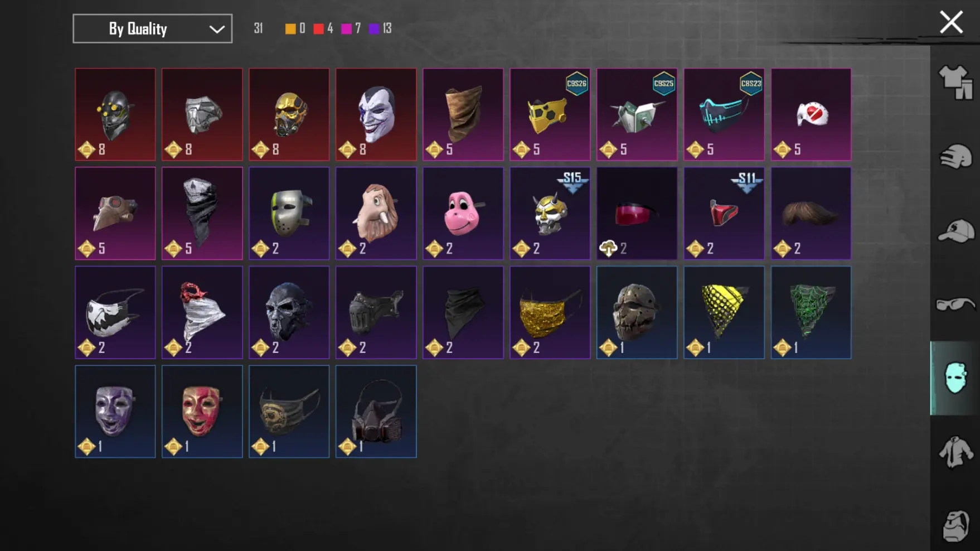980x551 pixels.
Task: Select the C9S26 yellow honeycomb mask
Action: pyautogui.click(x=550, y=114)
